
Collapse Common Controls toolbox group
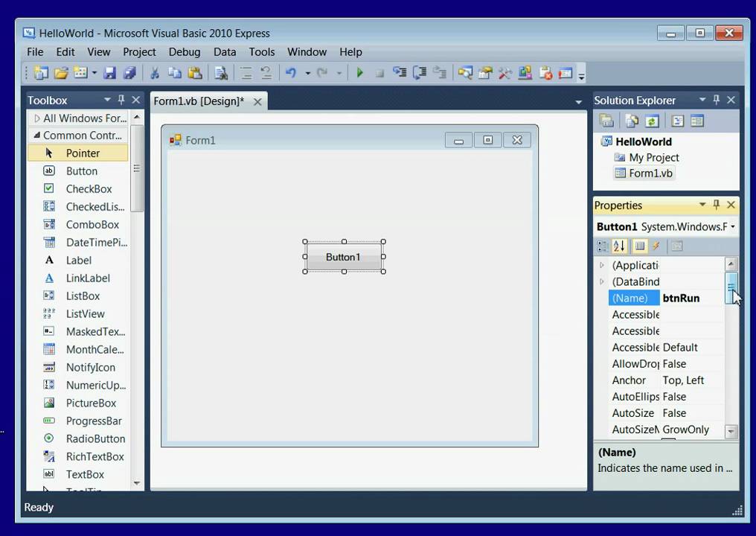pos(36,135)
